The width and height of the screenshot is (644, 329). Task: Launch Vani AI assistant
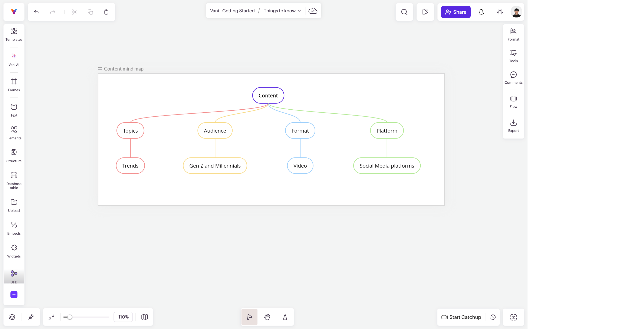click(x=14, y=59)
